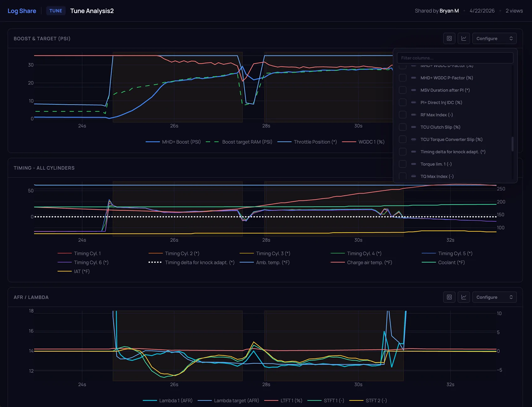Check the TQ Max Index column

coord(403,176)
